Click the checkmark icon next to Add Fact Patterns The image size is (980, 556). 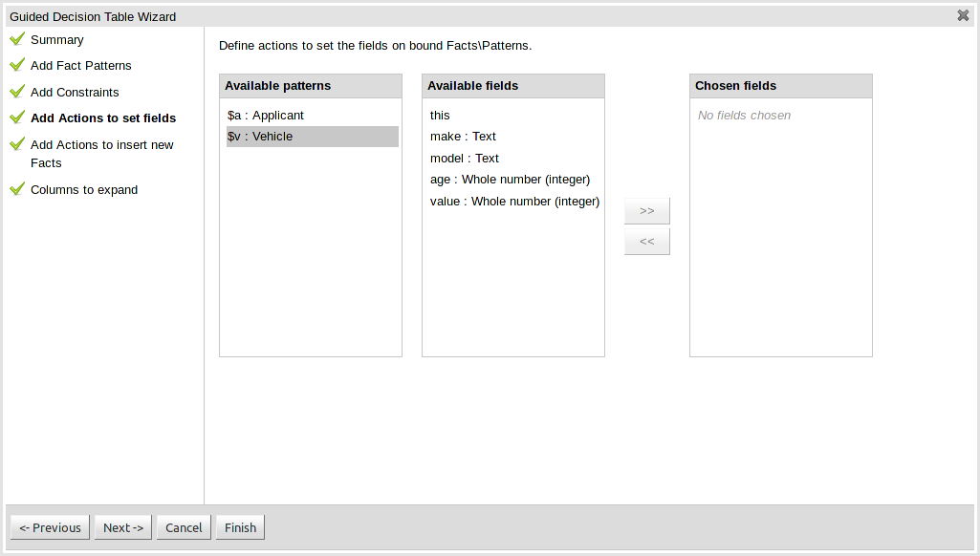point(16,65)
